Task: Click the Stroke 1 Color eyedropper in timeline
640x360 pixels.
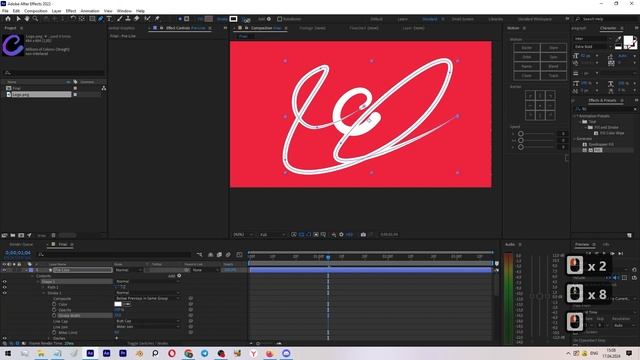Action: click(127, 304)
